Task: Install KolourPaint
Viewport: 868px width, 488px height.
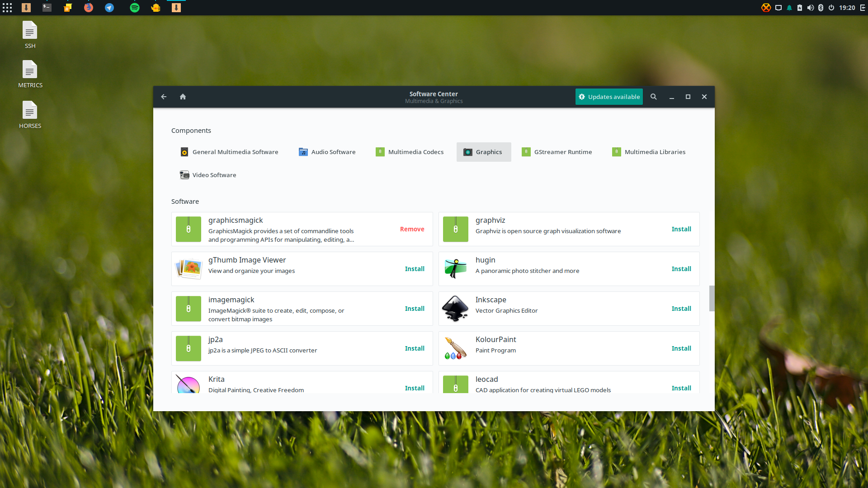Action: [681, 348]
